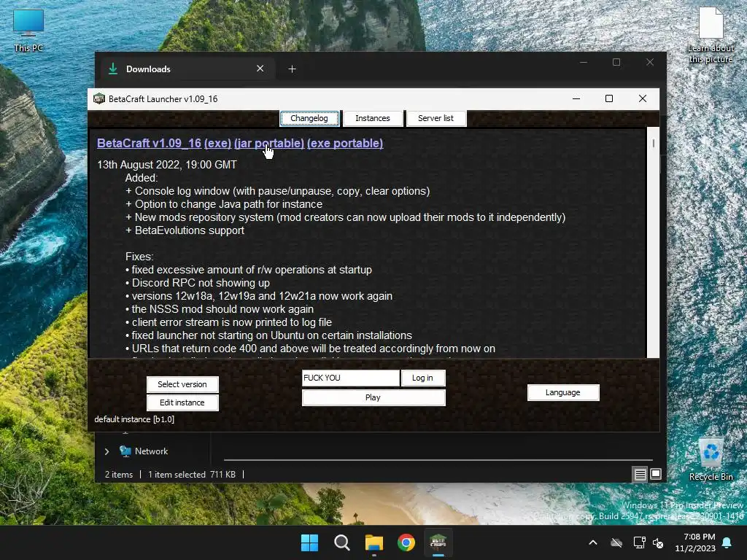Open File Explorer from taskbar
This screenshot has width=747, height=560.
pyautogui.click(x=374, y=542)
